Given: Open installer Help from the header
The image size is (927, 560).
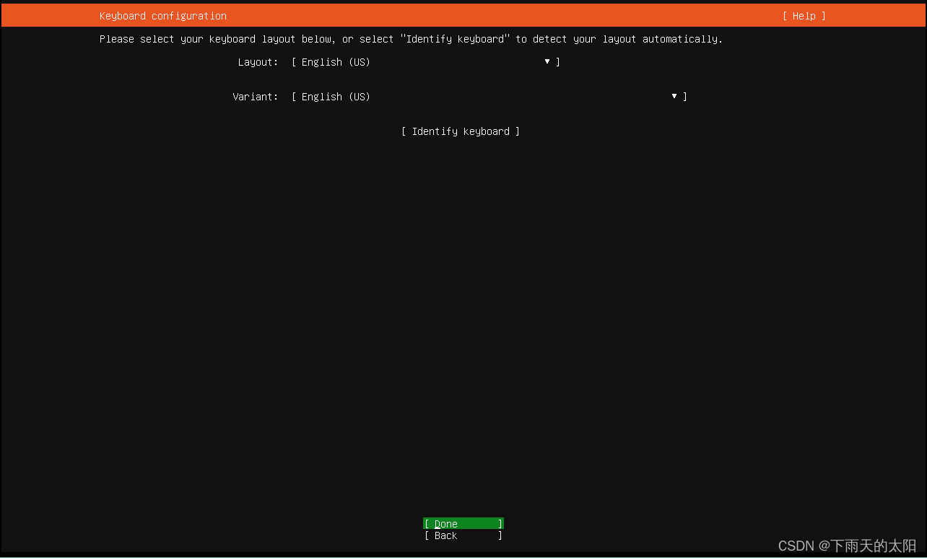Looking at the screenshot, I should [x=803, y=15].
